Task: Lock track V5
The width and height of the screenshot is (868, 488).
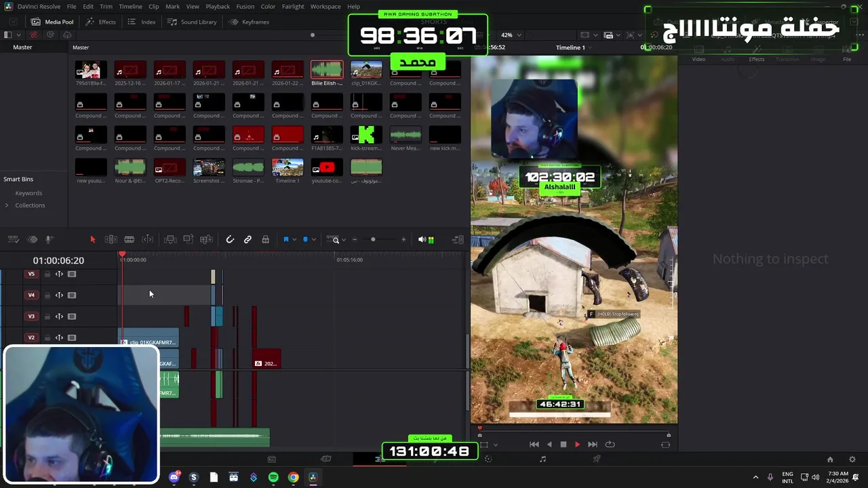Action: tap(47, 274)
